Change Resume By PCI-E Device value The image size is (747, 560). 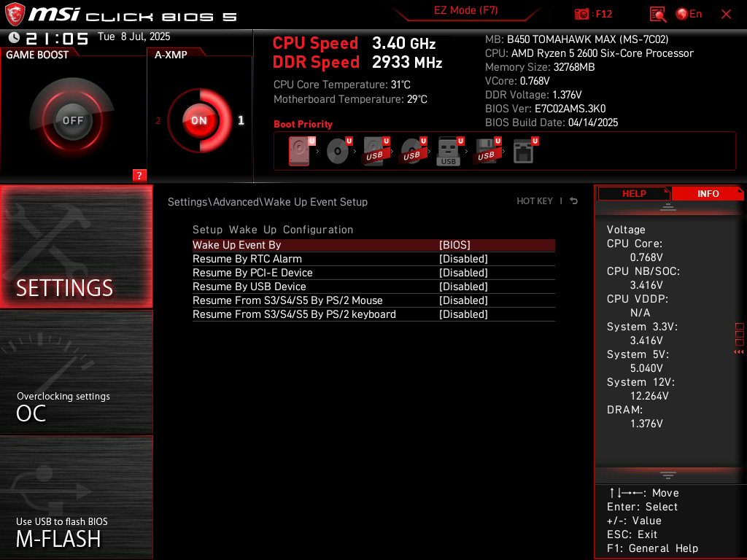point(463,273)
